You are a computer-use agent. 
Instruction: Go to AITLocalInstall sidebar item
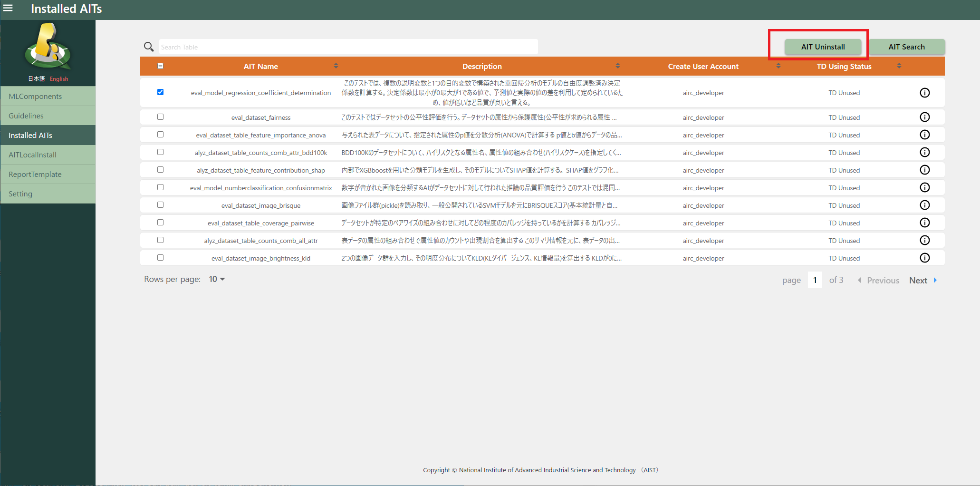pyautogui.click(x=32, y=155)
